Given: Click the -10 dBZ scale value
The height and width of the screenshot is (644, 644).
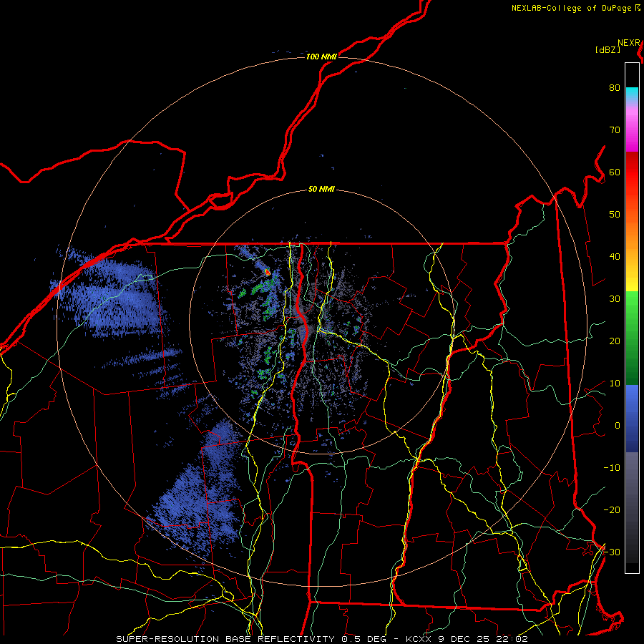Looking at the screenshot, I should coord(612,468).
